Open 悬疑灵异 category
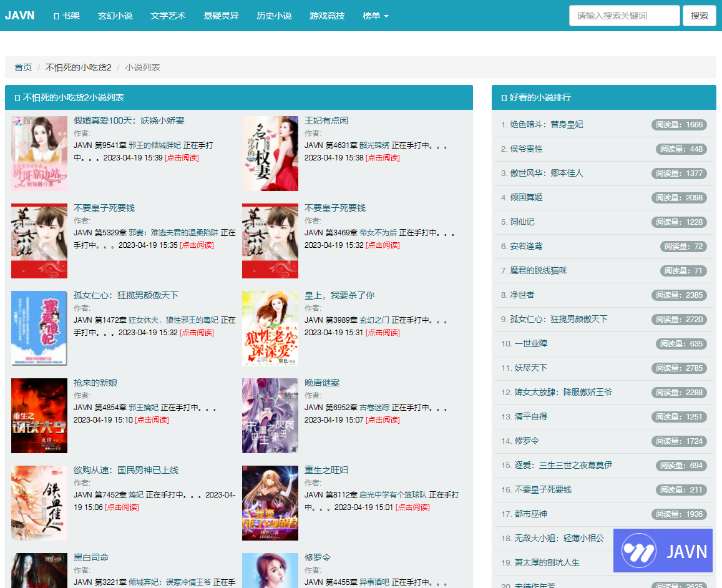Screen dimensions: 722x588 (221, 16)
